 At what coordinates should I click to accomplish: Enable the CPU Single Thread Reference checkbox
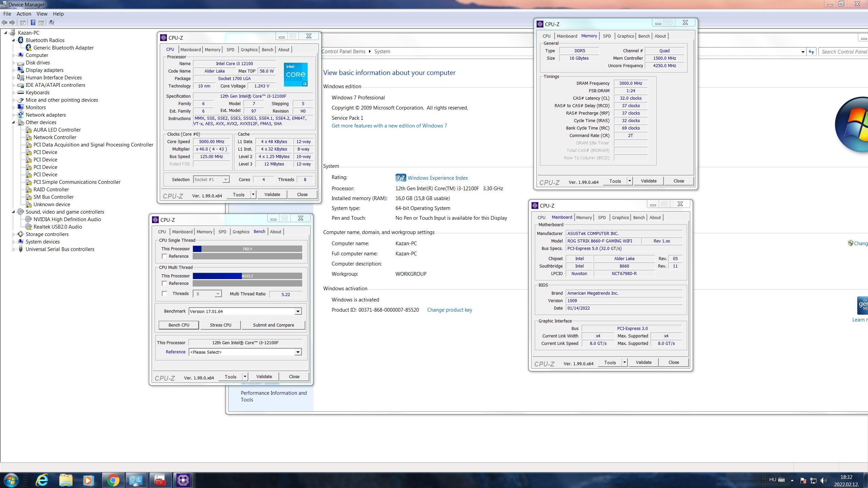[x=165, y=256]
